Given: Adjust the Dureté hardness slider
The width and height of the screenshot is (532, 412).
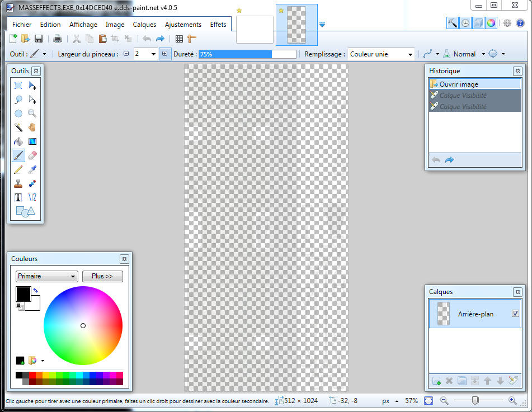Looking at the screenshot, I should point(247,54).
